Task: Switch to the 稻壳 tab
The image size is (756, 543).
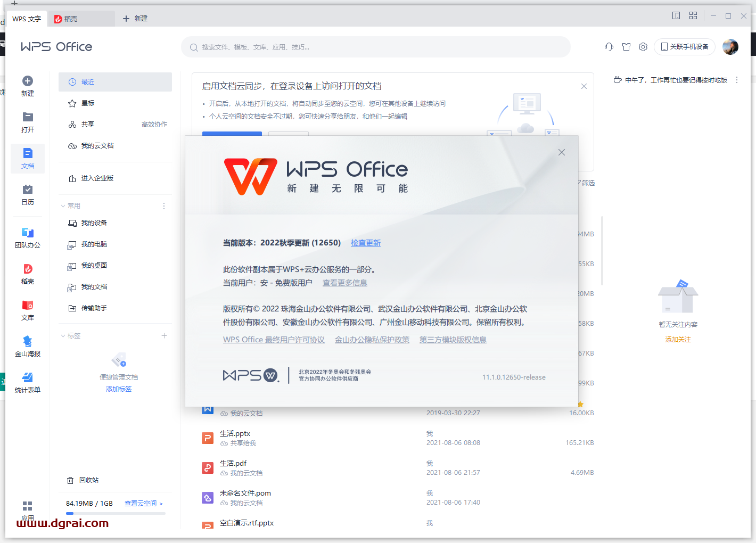Action: (81, 19)
